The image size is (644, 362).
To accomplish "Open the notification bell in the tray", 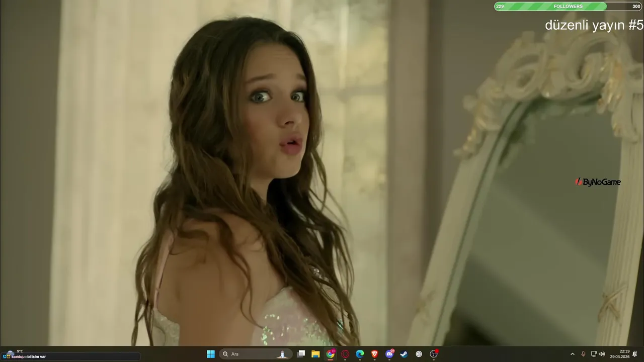I will tap(635, 354).
